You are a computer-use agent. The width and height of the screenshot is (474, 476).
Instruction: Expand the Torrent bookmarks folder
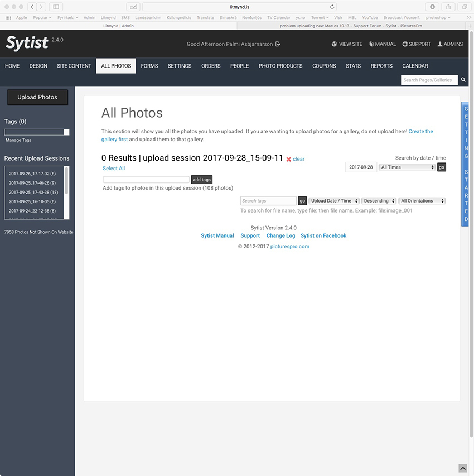[x=320, y=18]
